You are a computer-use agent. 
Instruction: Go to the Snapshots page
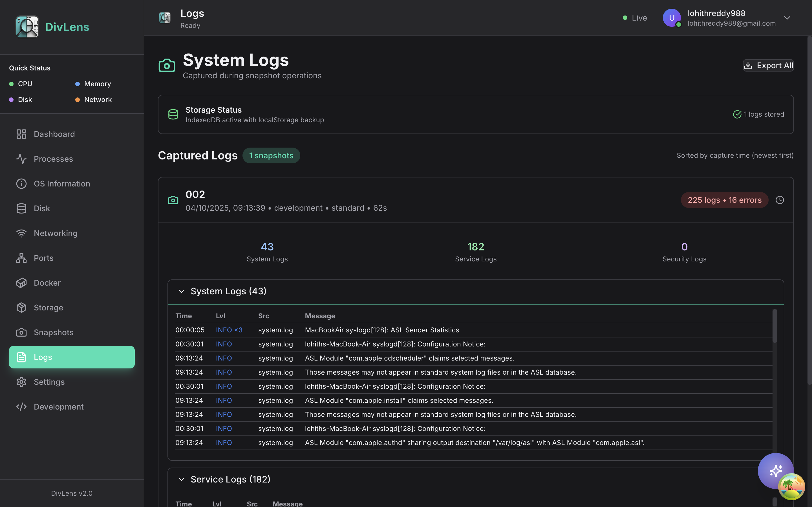pos(53,332)
